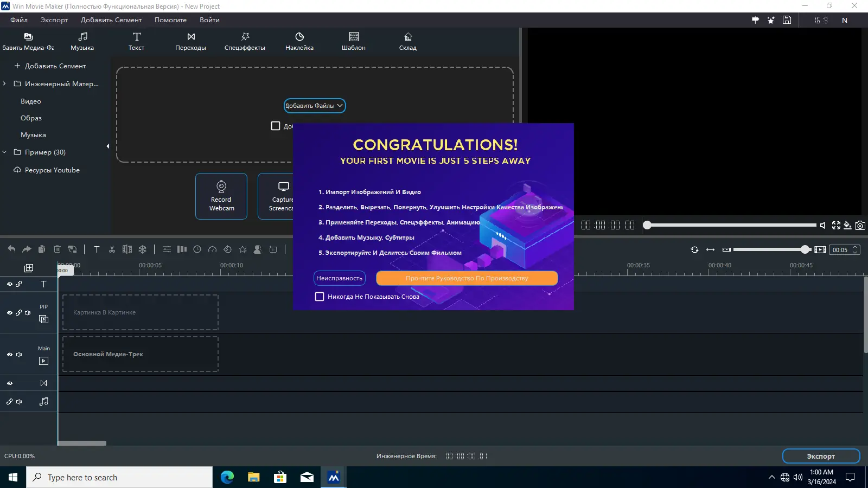The height and width of the screenshot is (488, 868).
Task: Click the orange Прочтите Руководство По Производству button
Action: pos(467,278)
